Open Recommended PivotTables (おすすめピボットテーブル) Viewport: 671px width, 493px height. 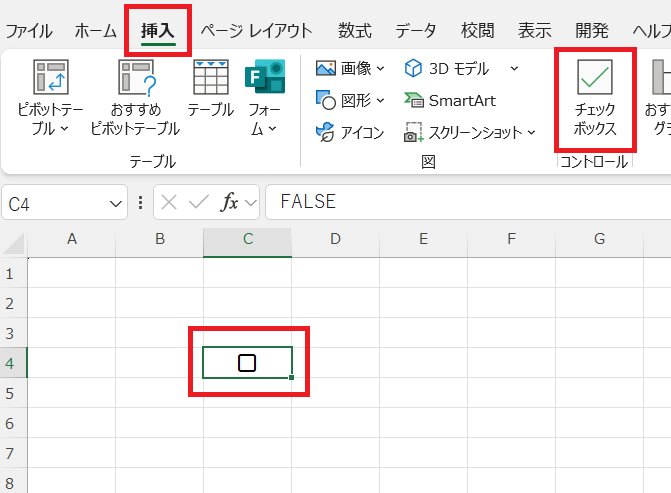click(135, 79)
